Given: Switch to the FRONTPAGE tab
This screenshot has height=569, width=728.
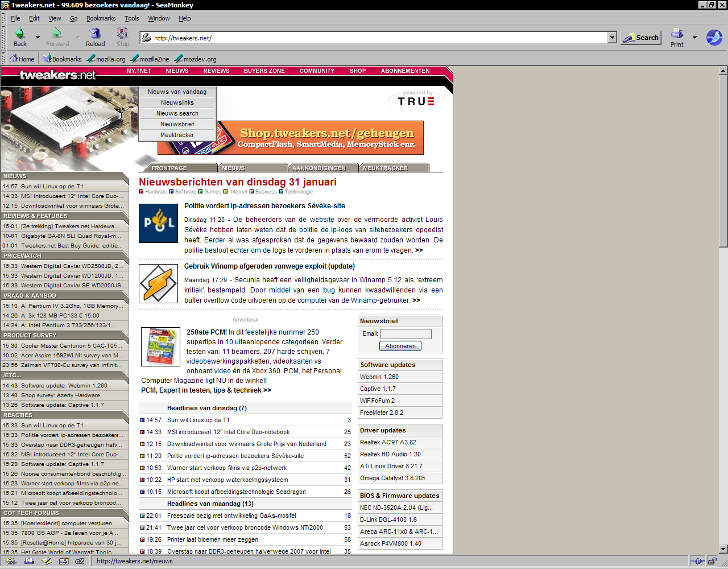Looking at the screenshot, I should tap(180, 168).
